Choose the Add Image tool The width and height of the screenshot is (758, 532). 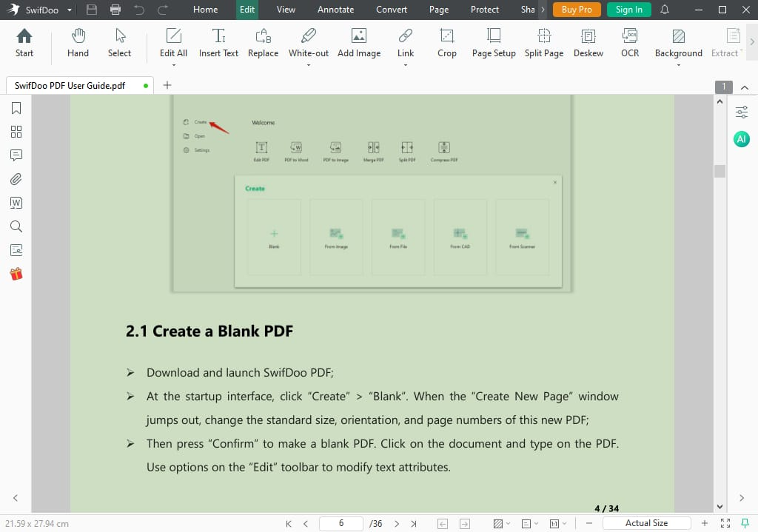(359, 43)
